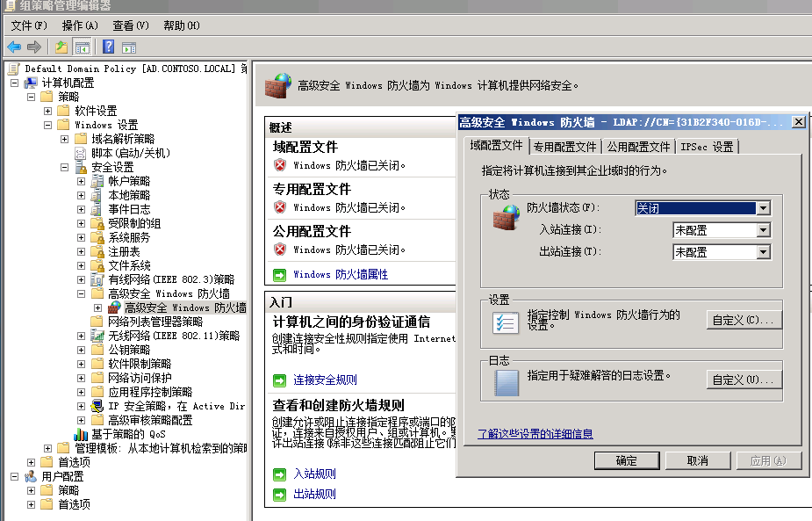Click green arrow icon next to 连接安全规则
Image resolution: width=812 pixels, height=521 pixels.
coord(280,380)
